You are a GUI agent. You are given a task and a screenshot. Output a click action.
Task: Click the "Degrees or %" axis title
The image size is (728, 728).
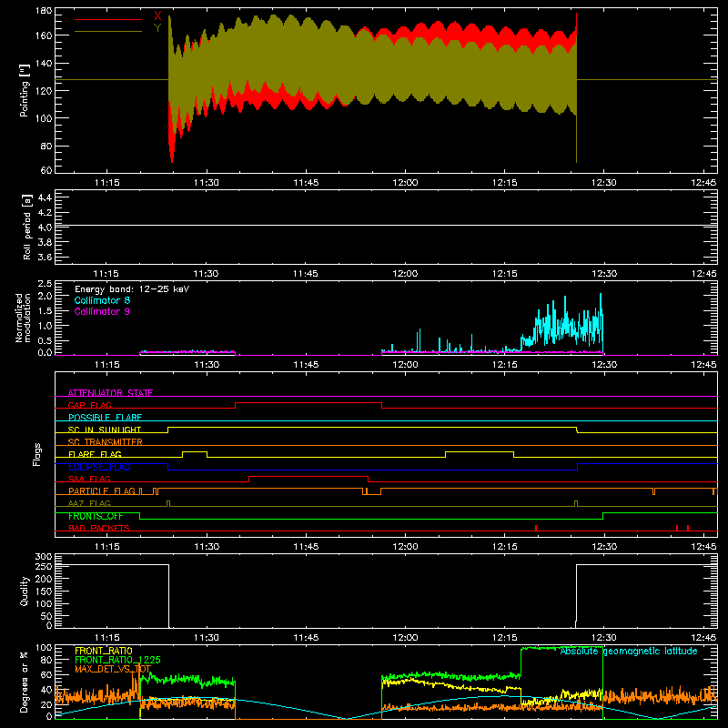[24, 682]
